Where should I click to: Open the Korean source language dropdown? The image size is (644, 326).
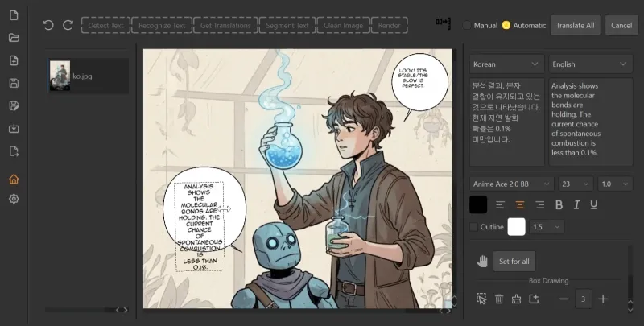(507, 64)
